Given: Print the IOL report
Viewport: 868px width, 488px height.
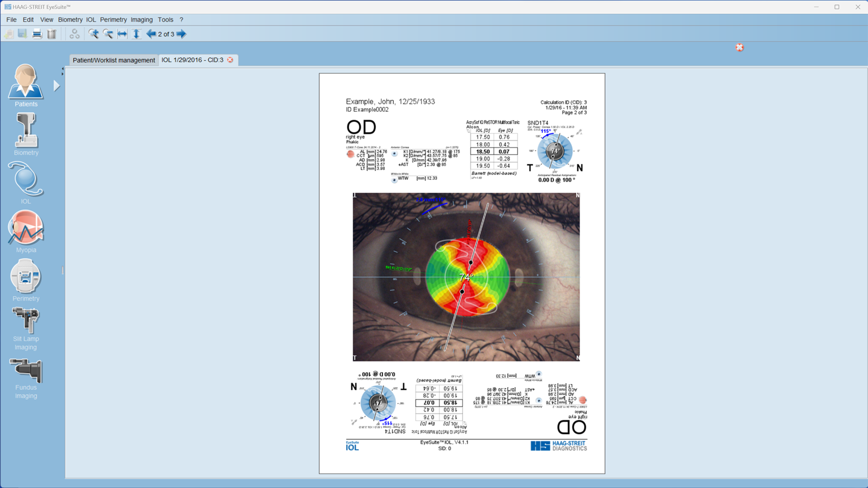Looking at the screenshot, I should [37, 34].
